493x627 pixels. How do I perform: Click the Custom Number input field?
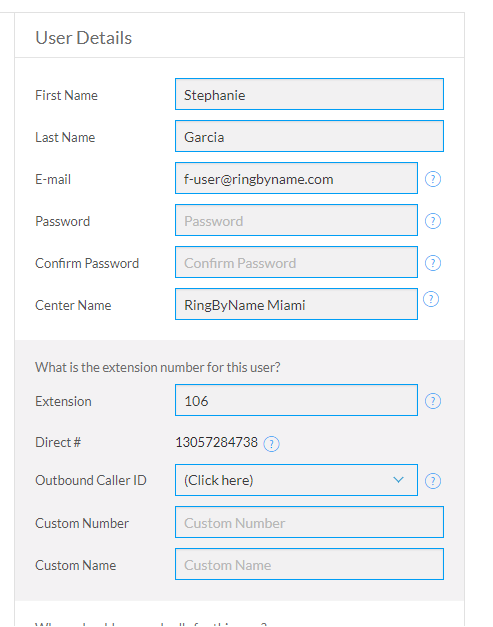(x=309, y=522)
